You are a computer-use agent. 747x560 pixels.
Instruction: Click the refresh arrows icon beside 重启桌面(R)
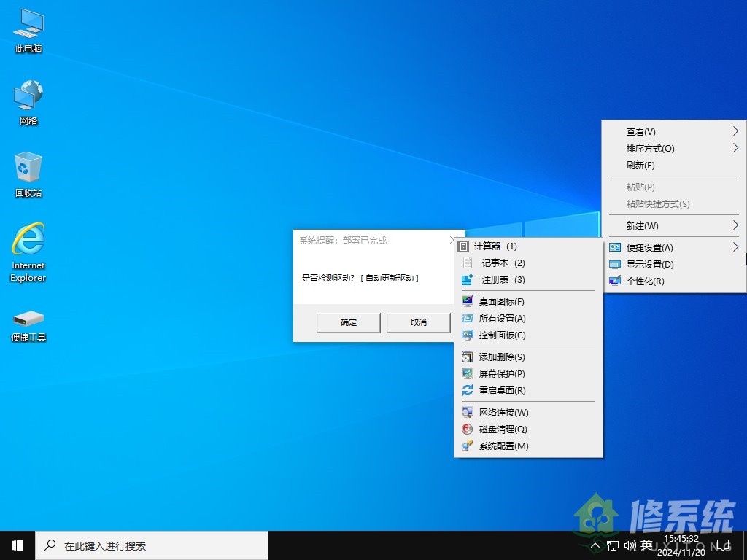[468, 391]
